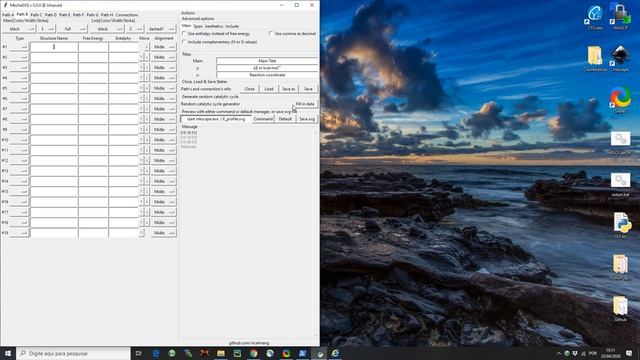Open Type dropdown for row #6
This screenshot has height=360, width=640.
[19, 98]
